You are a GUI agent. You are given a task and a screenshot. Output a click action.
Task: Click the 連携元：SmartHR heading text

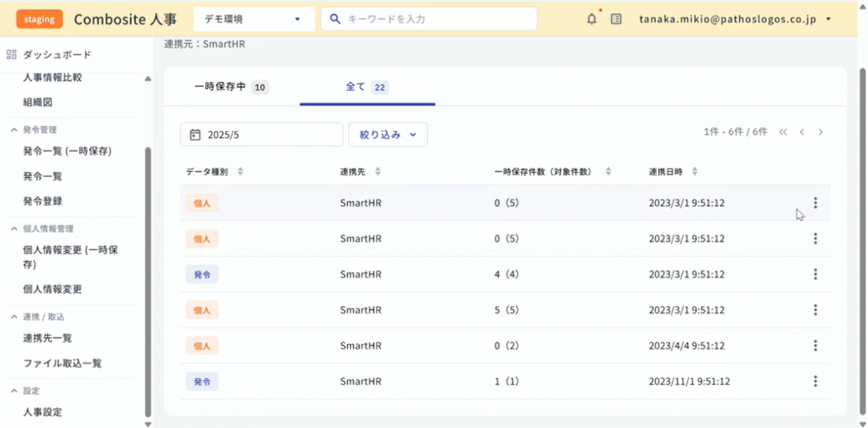click(205, 45)
